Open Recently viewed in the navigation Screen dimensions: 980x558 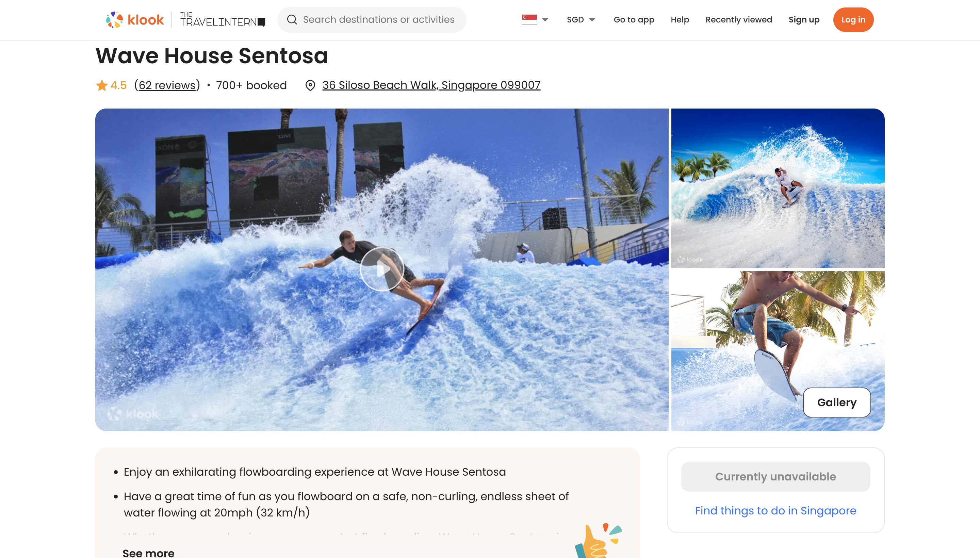tap(738, 19)
